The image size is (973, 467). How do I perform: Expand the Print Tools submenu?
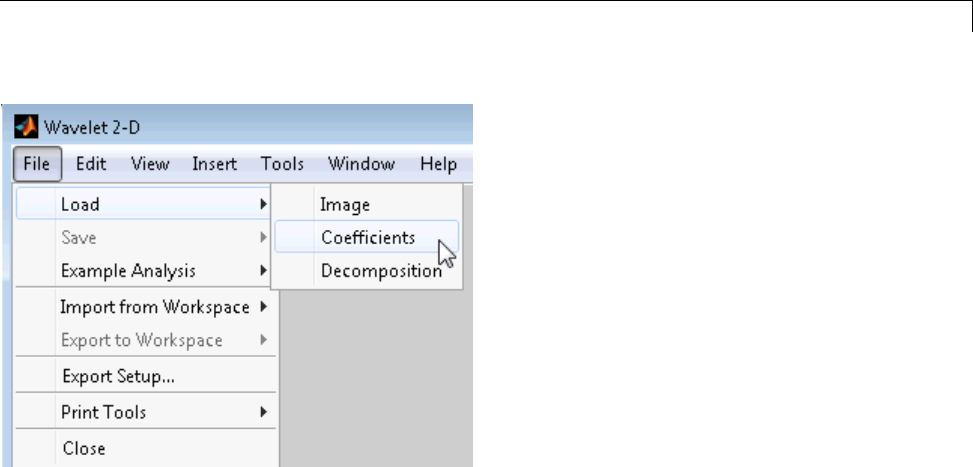point(145,412)
